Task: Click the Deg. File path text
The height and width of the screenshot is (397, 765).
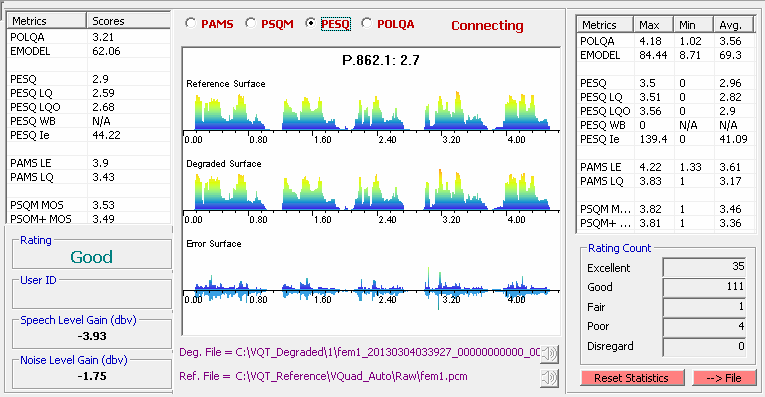Action: click(360, 352)
